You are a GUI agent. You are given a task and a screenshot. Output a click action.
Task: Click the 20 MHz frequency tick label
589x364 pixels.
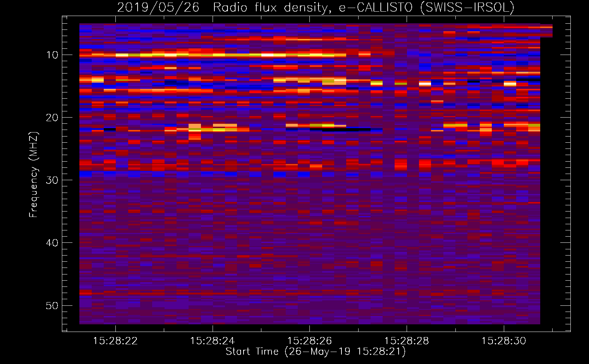click(52, 118)
